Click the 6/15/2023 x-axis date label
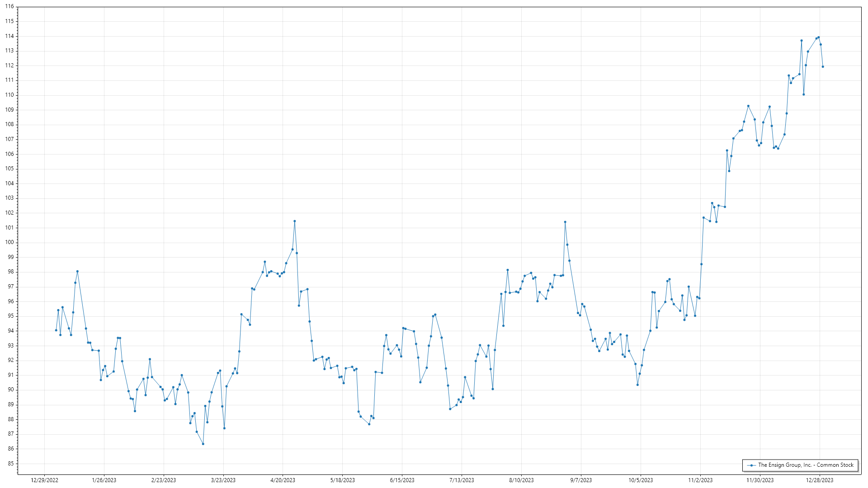Screen dimensions: 868x488 tap(402, 480)
